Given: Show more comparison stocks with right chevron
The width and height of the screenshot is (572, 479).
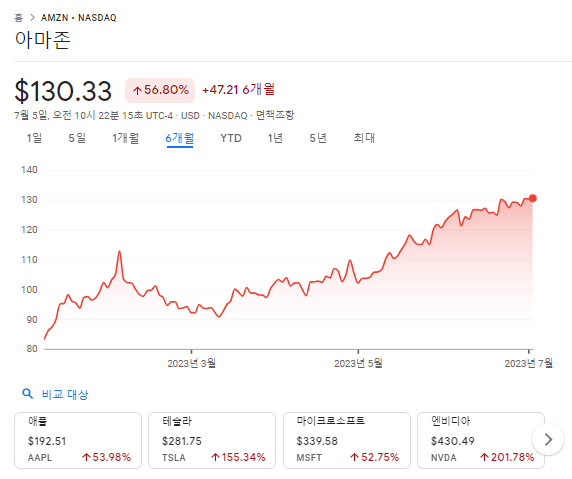Looking at the screenshot, I should (548, 439).
